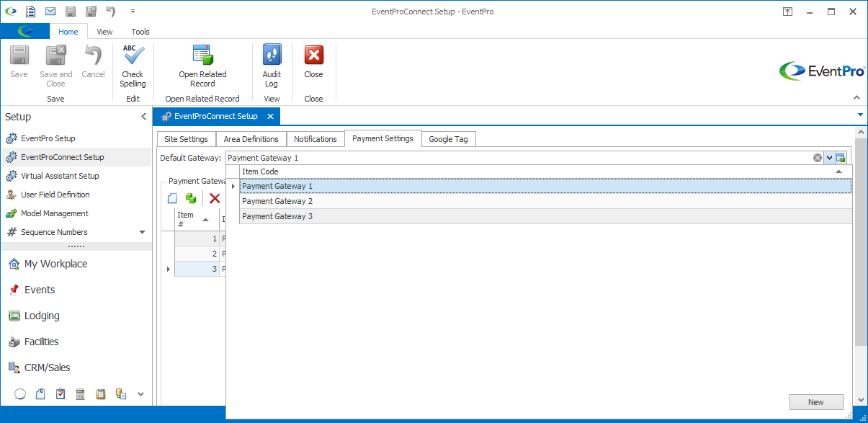
Task: Switch to the Home ribbon tab
Action: pyautogui.click(x=68, y=32)
